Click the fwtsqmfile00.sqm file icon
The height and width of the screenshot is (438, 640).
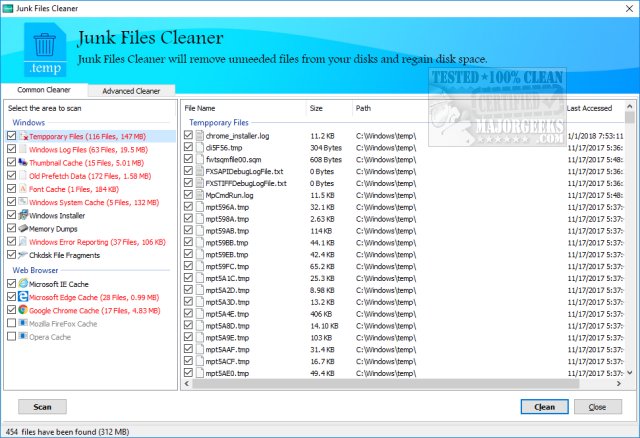click(x=199, y=159)
